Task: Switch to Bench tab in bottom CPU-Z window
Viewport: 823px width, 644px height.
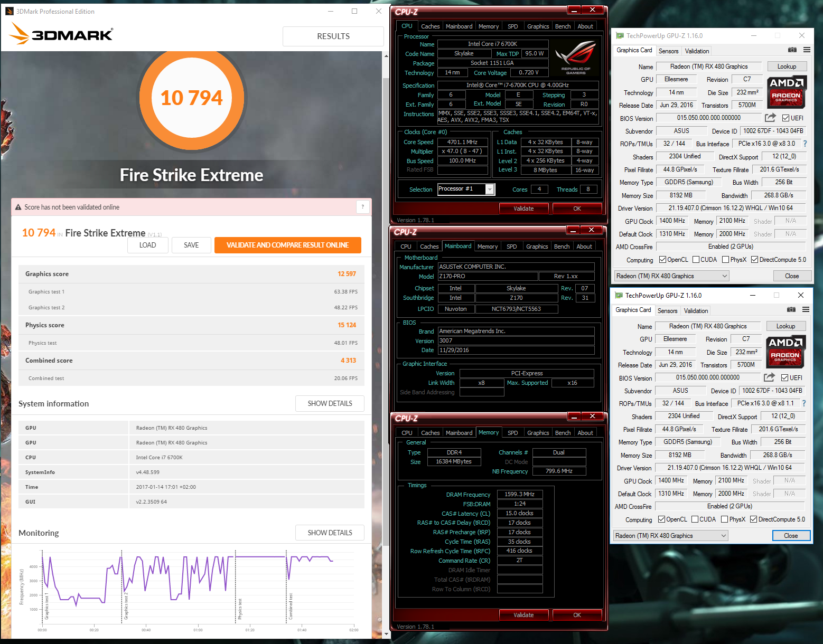Action: click(x=563, y=433)
